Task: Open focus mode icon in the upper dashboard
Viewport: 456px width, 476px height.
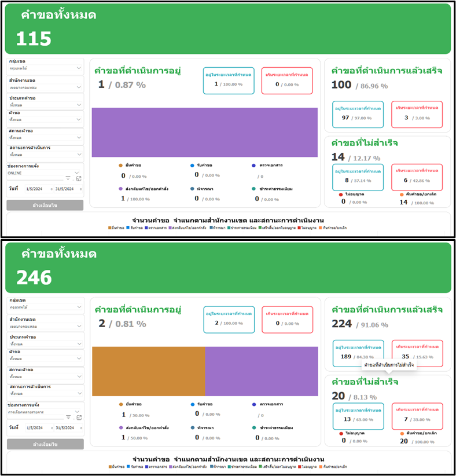Action: 79,178
